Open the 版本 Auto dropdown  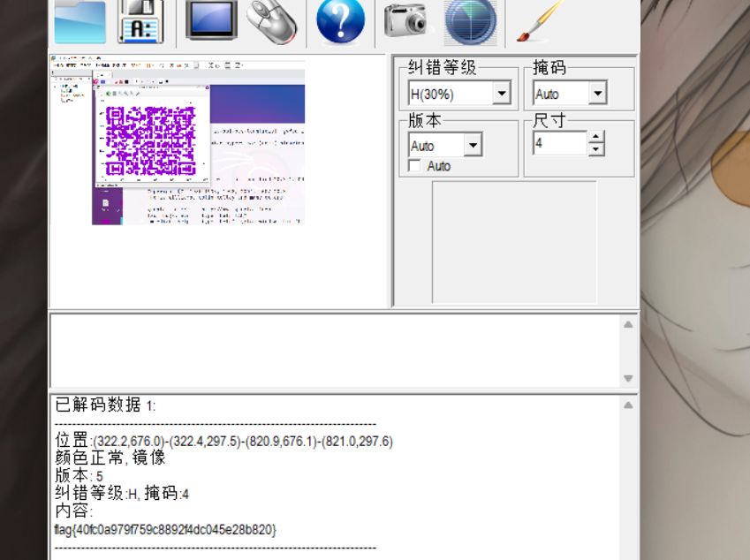coord(473,145)
